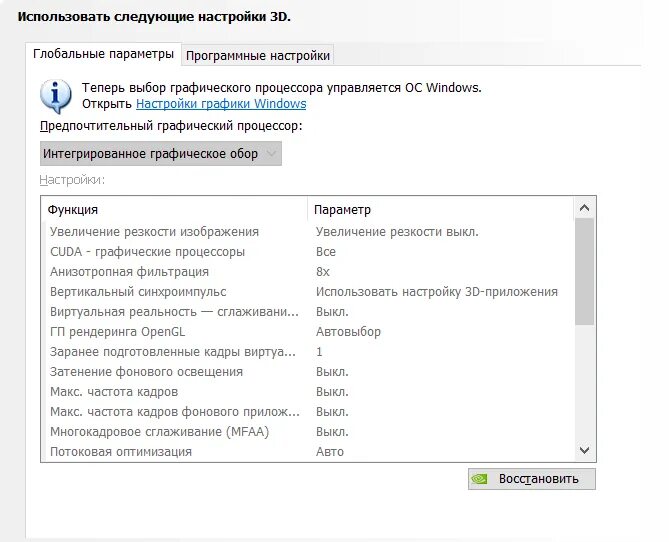This screenshot has width=669, height=542.
Task: Open the Настройки графики Windows link
Action: [x=221, y=104]
